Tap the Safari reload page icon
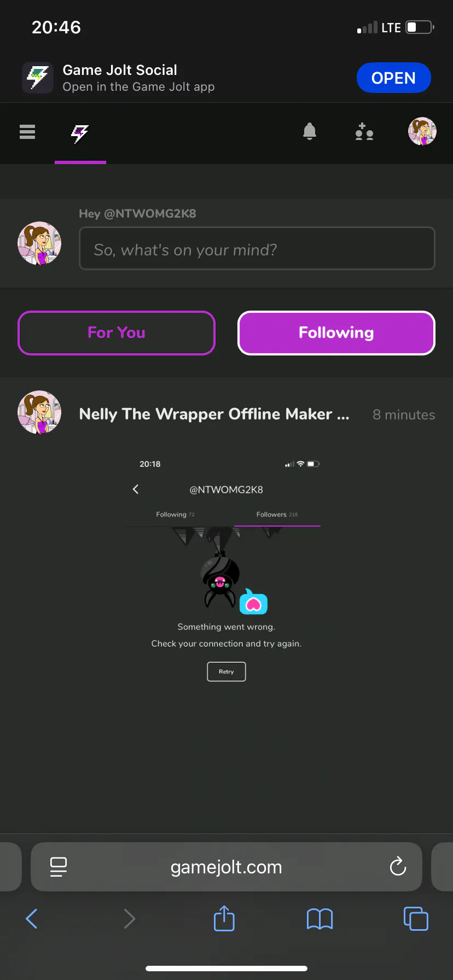This screenshot has height=980, width=453. click(x=398, y=866)
